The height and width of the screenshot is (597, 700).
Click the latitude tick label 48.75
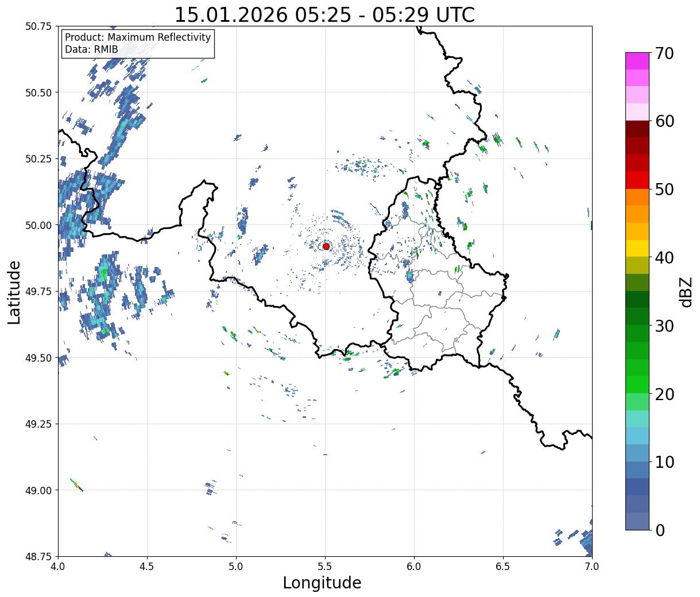(x=38, y=557)
